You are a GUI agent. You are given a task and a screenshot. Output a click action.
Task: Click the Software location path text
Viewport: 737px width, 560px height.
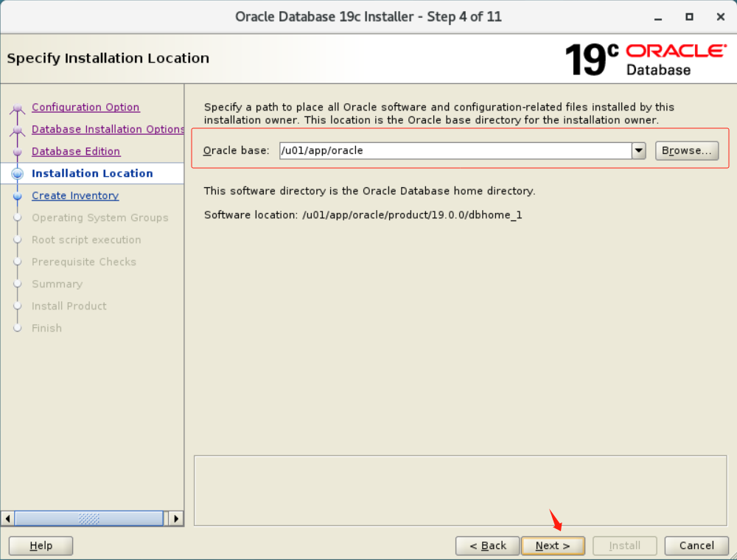[412, 214]
